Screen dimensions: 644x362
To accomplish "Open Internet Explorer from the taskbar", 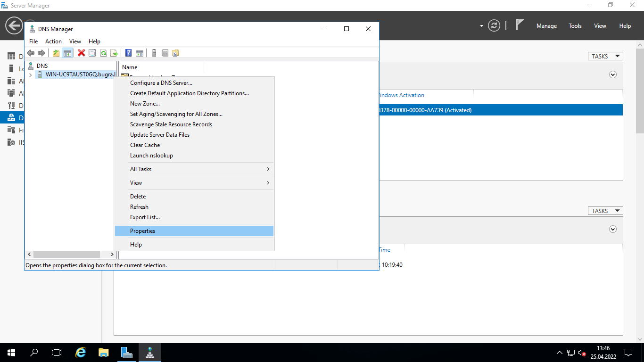I will [81, 352].
